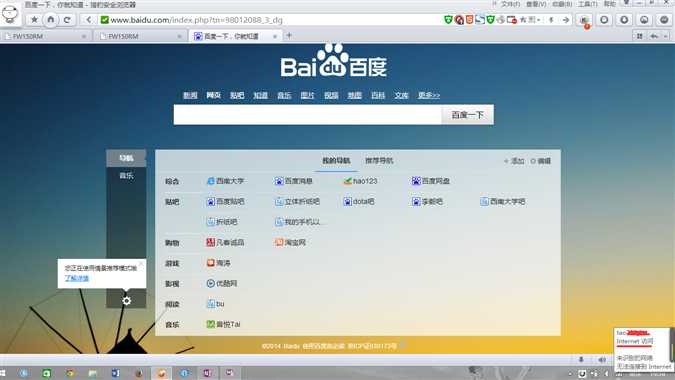Click the go arrow beside the address bar
Viewport: 675px width, 380px height.
click(x=566, y=20)
